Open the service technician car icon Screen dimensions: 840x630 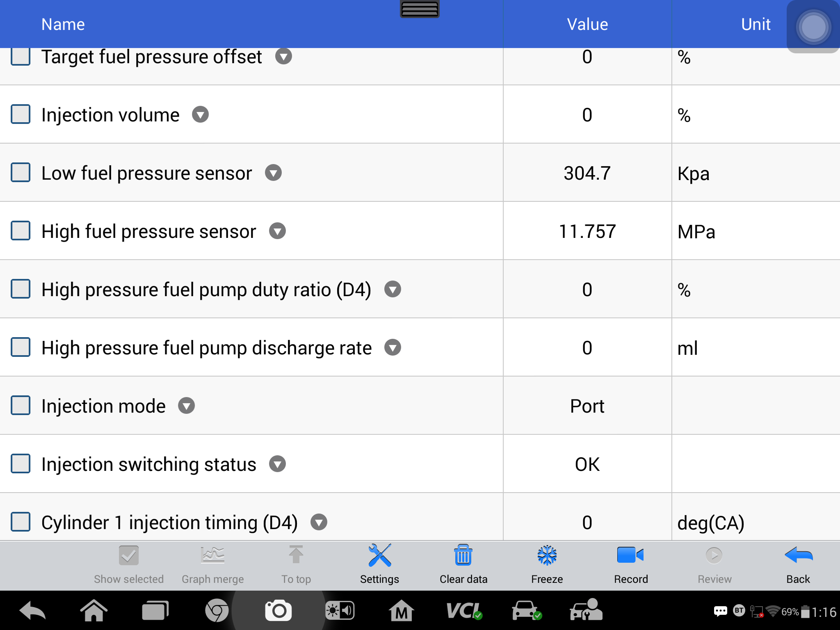tap(586, 610)
